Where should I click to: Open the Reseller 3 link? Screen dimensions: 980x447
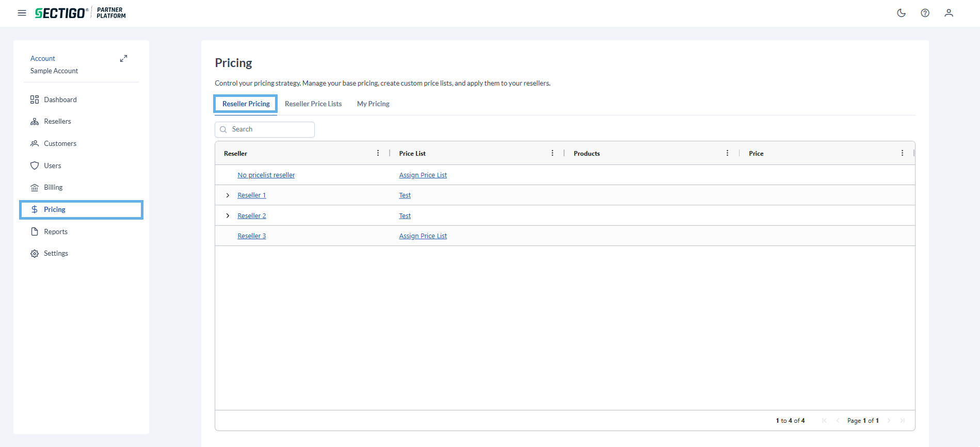point(252,236)
